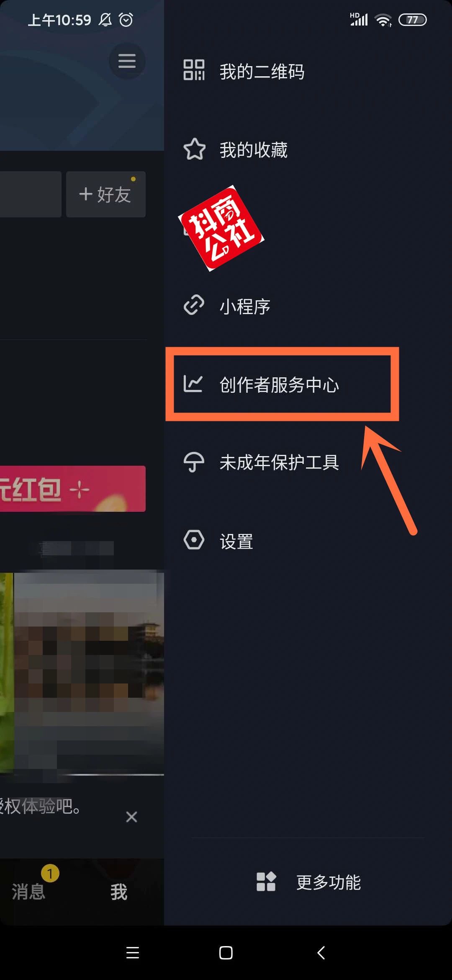Open the hamburger menu icon at top
Screen dimensions: 452x980
tap(127, 61)
